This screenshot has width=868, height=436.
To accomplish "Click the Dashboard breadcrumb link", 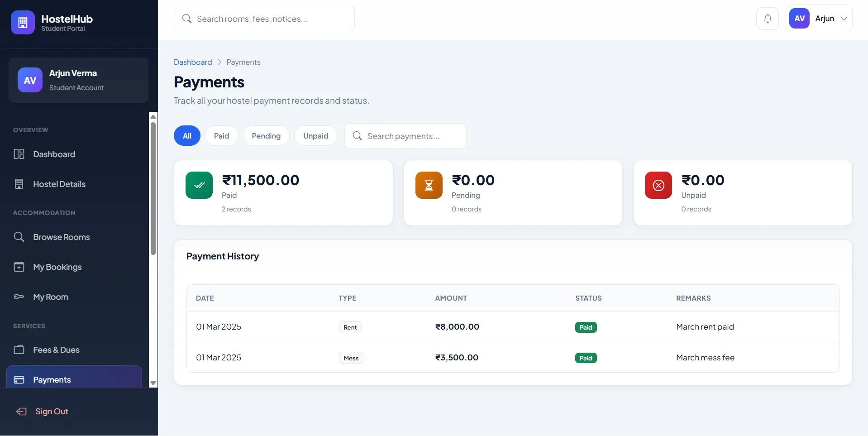I will [193, 62].
